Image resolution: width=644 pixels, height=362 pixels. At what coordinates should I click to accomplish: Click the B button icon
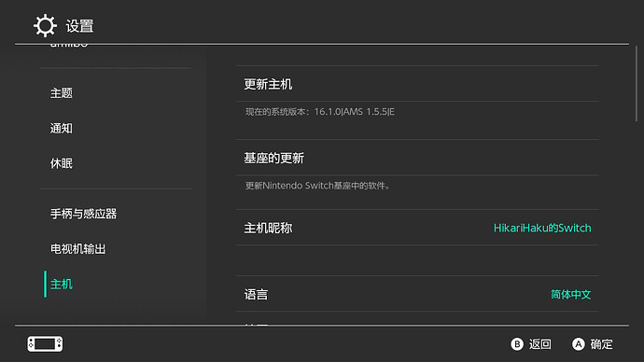[517, 344]
